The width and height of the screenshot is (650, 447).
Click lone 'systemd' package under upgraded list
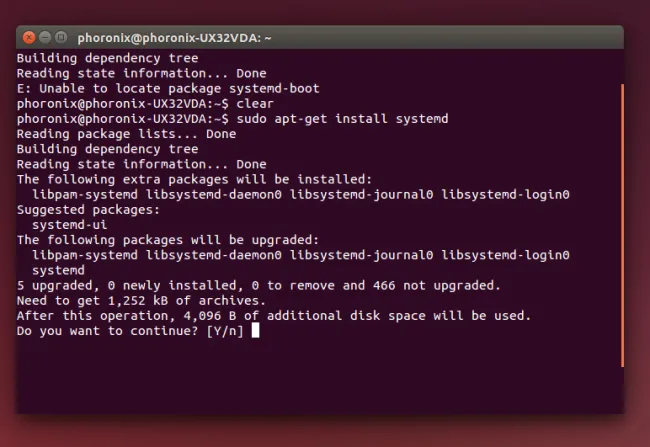[x=58, y=270]
